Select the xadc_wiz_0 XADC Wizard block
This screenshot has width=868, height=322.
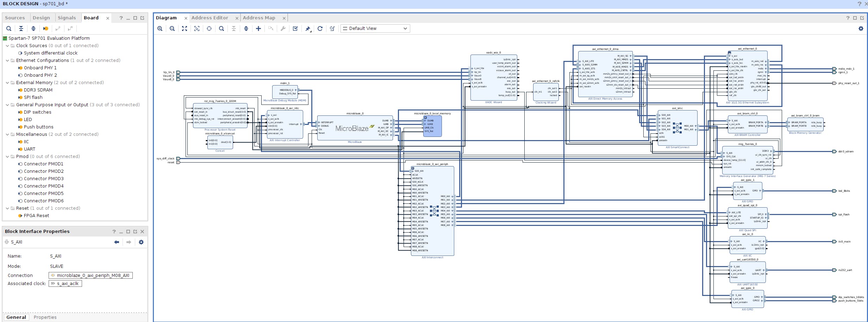(x=494, y=78)
